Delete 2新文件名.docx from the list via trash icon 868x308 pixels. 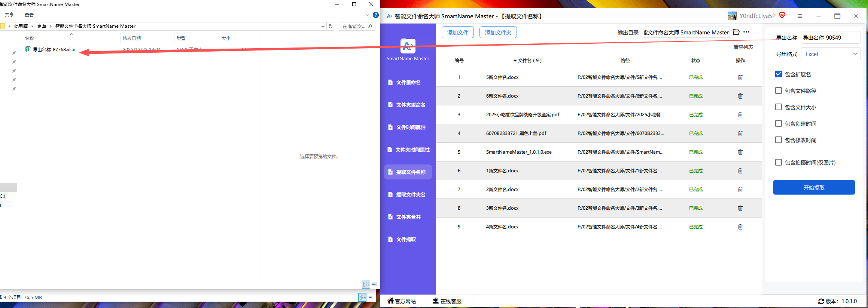740,190
